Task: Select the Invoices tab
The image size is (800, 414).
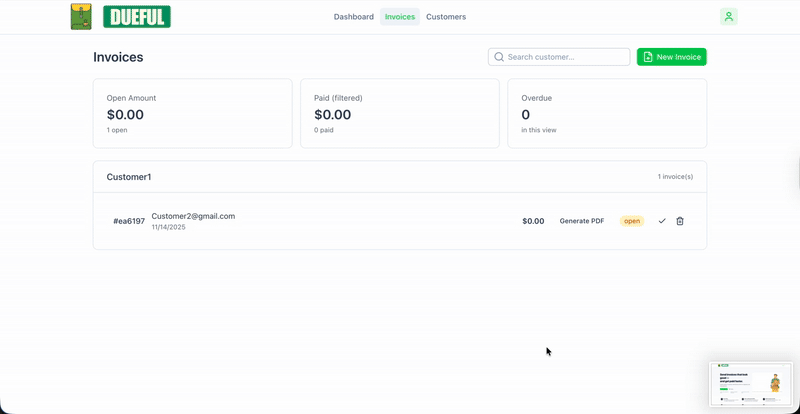Action: (x=400, y=17)
